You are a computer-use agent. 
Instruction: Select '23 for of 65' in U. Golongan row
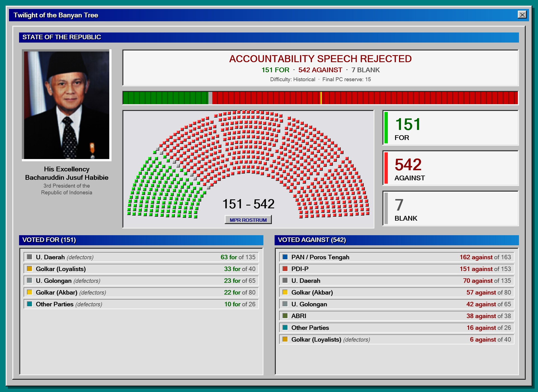click(x=240, y=281)
